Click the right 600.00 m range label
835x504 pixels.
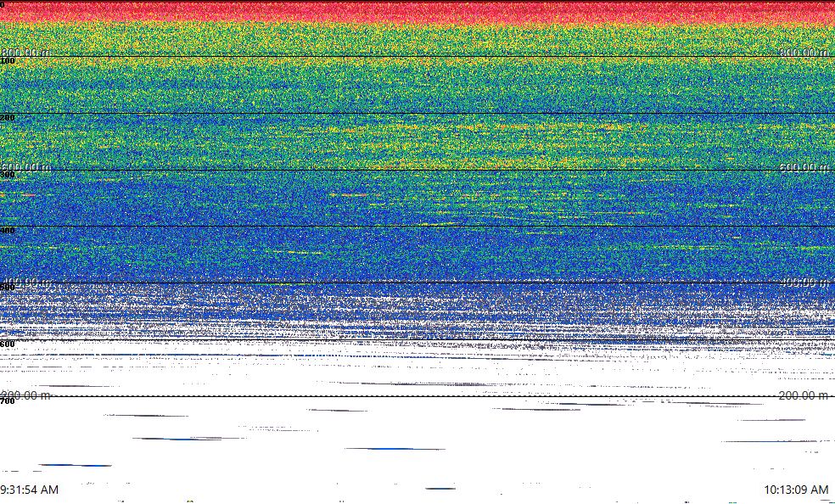pyautogui.click(x=804, y=167)
